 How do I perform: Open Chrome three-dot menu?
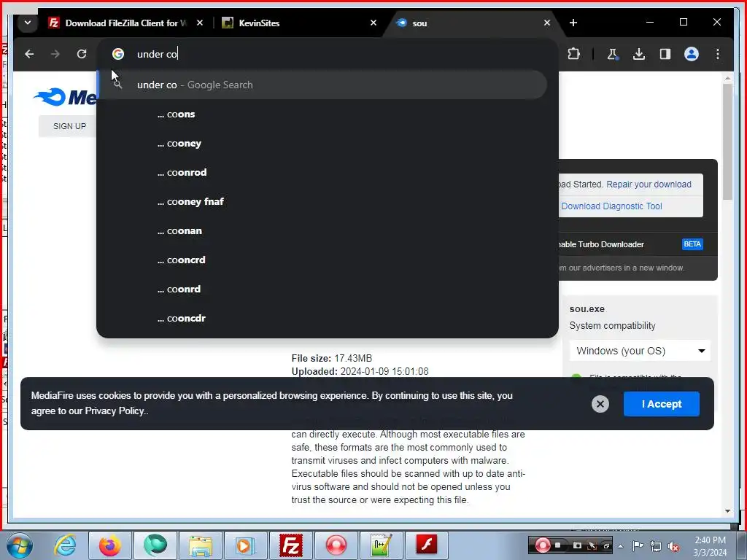click(x=718, y=54)
